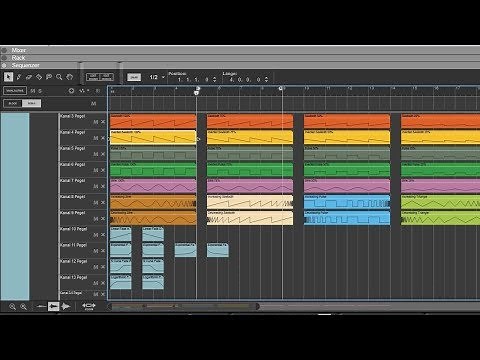Mute the Kanal 8 Pegel lane
Screen dimensions: 480x360
point(96,203)
